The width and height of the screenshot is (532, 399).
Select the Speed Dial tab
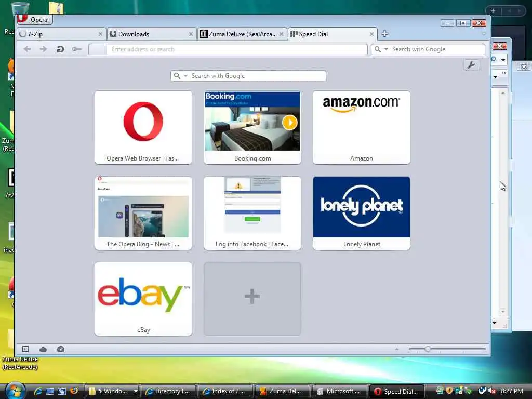point(332,34)
